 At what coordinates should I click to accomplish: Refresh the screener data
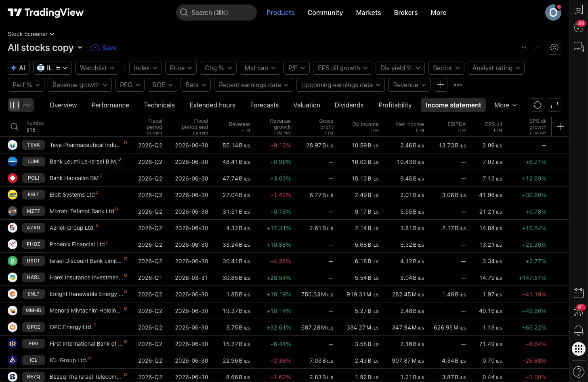click(x=538, y=105)
